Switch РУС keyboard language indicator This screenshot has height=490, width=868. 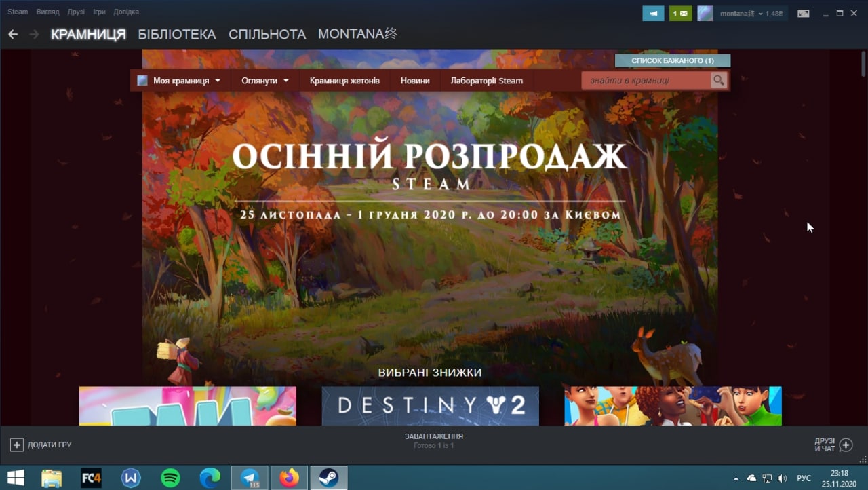pyautogui.click(x=804, y=478)
